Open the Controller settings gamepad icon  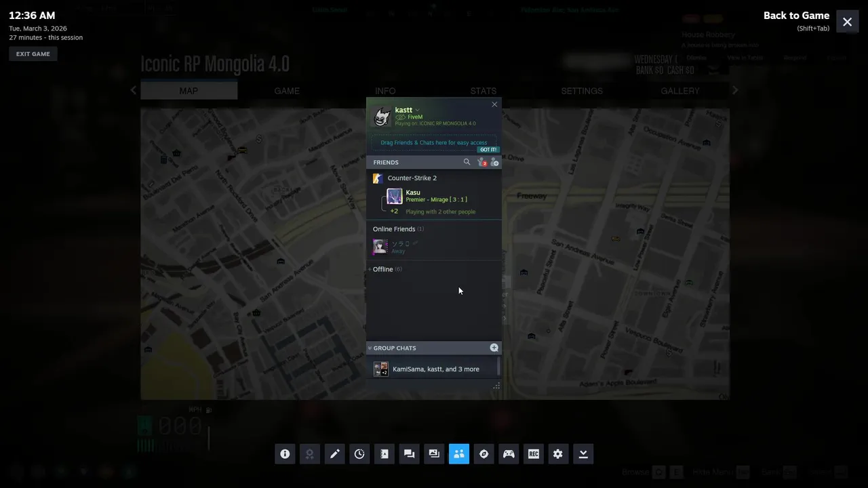(509, 454)
